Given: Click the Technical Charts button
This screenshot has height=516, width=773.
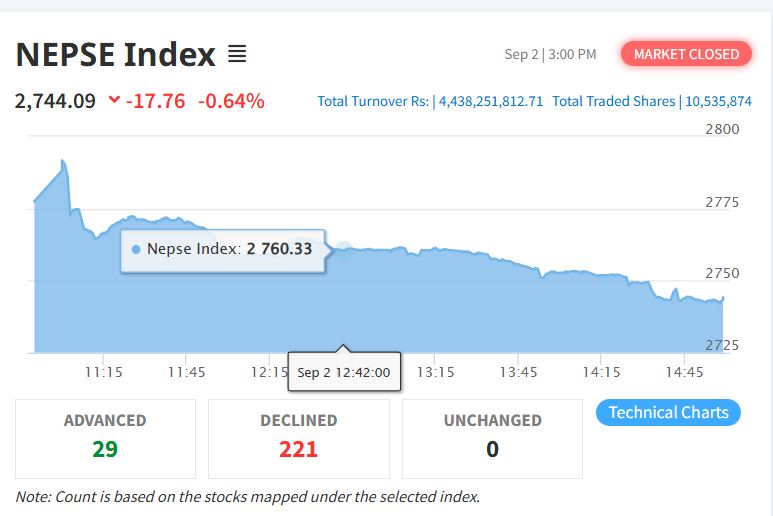Looking at the screenshot, I should [x=668, y=412].
